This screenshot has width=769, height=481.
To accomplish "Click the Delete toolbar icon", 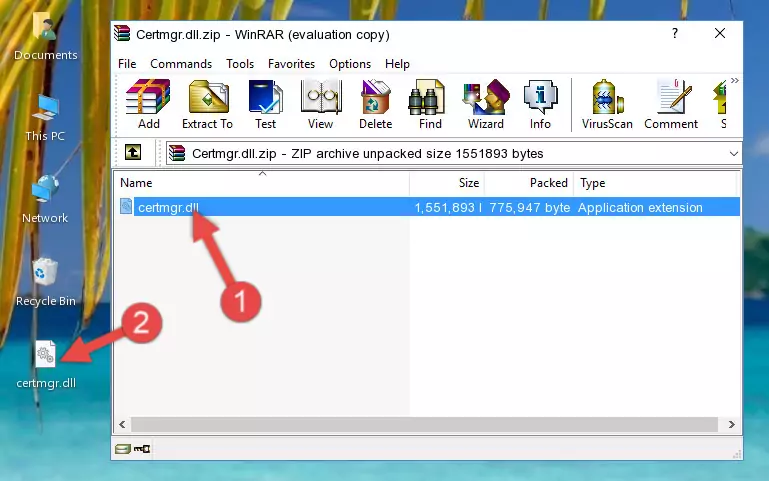I will pyautogui.click(x=376, y=104).
